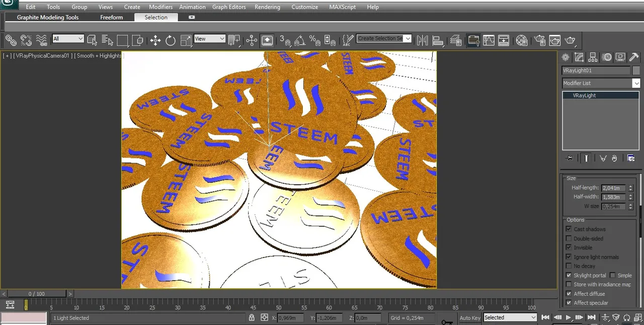Open the Rendering menu
This screenshot has height=325, width=644.
(267, 7)
